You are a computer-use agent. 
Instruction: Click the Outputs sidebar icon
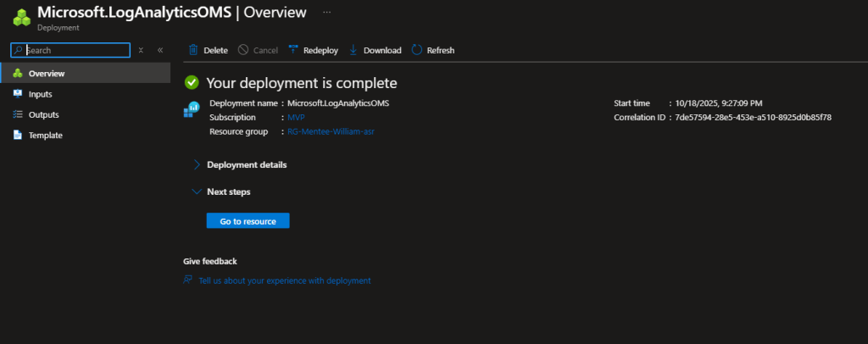[17, 114]
